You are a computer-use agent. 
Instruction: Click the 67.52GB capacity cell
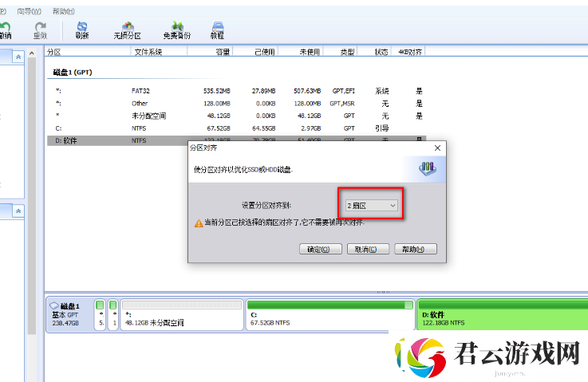pyautogui.click(x=219, y=128)
